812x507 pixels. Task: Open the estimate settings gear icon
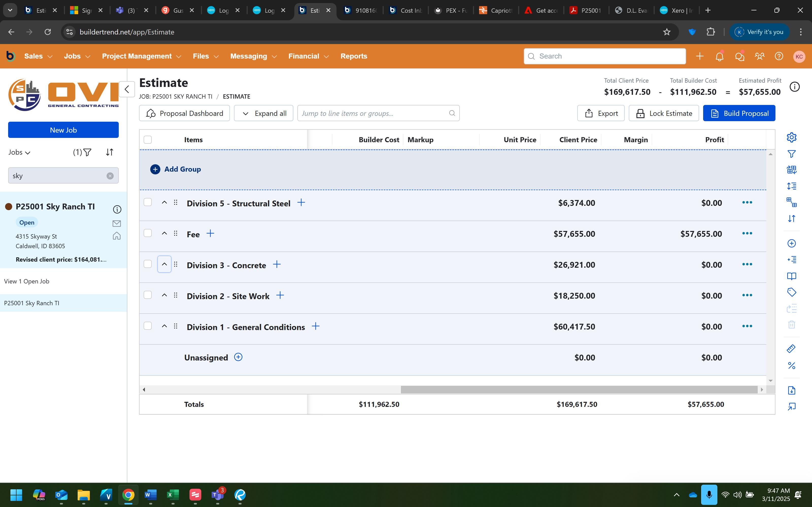791,137
